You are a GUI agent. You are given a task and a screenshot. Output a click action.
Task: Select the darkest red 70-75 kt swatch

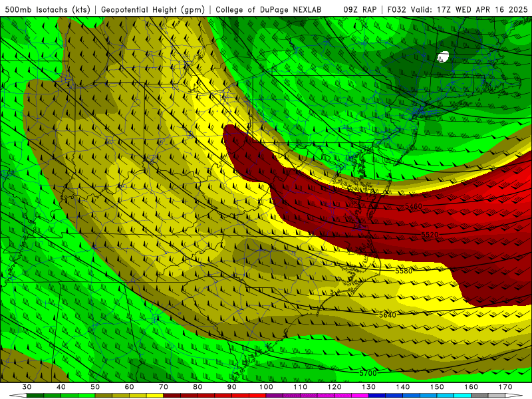pos(172,396)
